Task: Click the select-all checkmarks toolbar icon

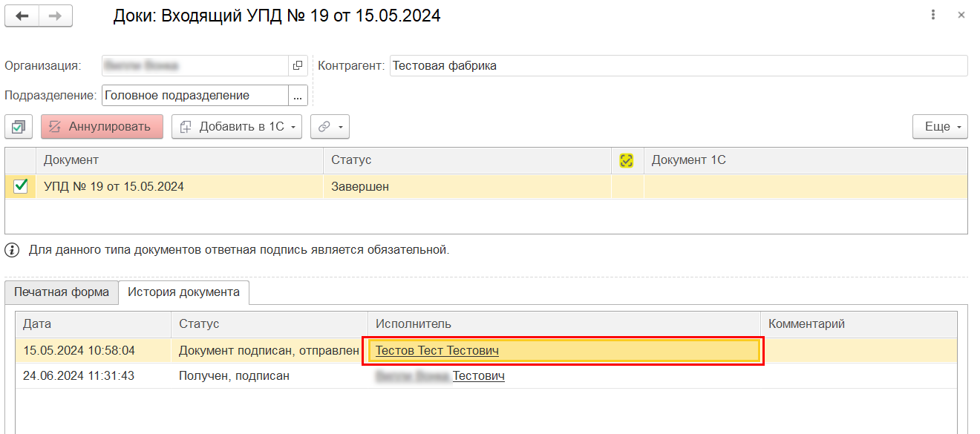Action: [19, 127]
